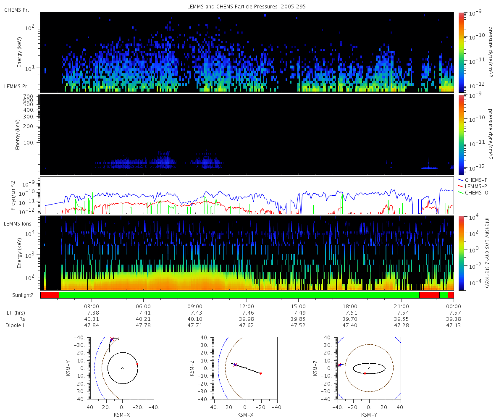Click the KSM-X versus KSM-Z orbit plot
504x420 pixels.
(x=246, y=368)
